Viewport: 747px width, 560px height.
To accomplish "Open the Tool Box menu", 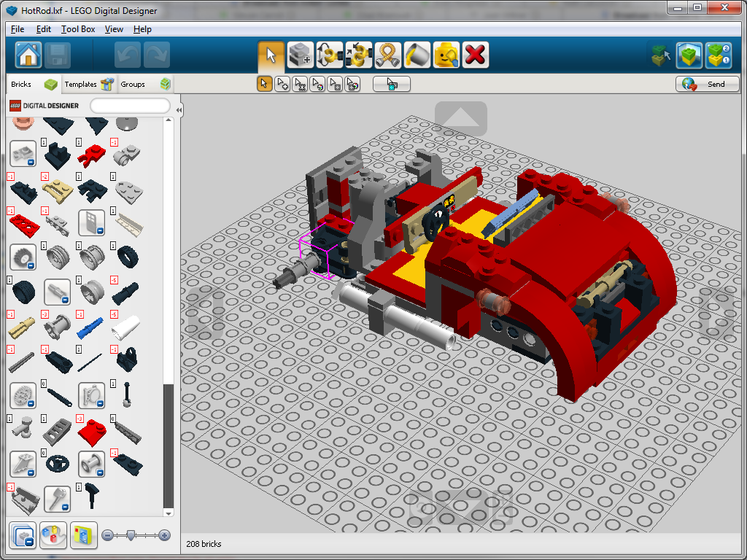I will point(78,29).
